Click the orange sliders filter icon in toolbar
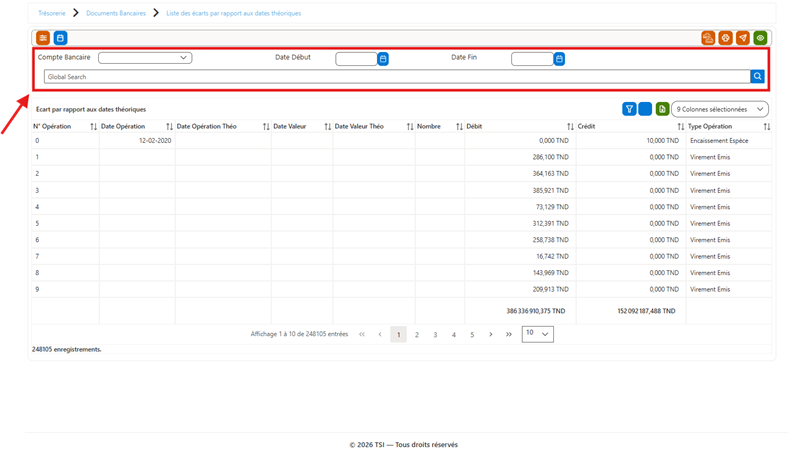The width and height of the screenshot is (788, 454). pos(43,38)
